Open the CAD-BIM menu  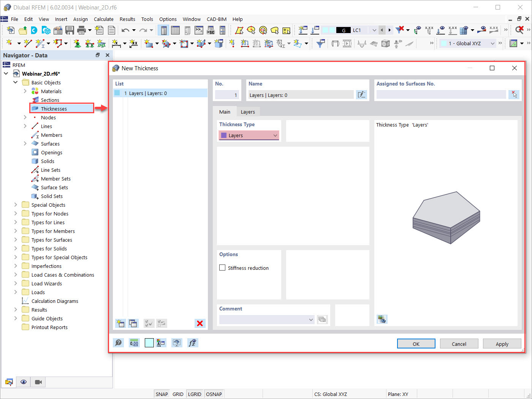tap(217, 19)
